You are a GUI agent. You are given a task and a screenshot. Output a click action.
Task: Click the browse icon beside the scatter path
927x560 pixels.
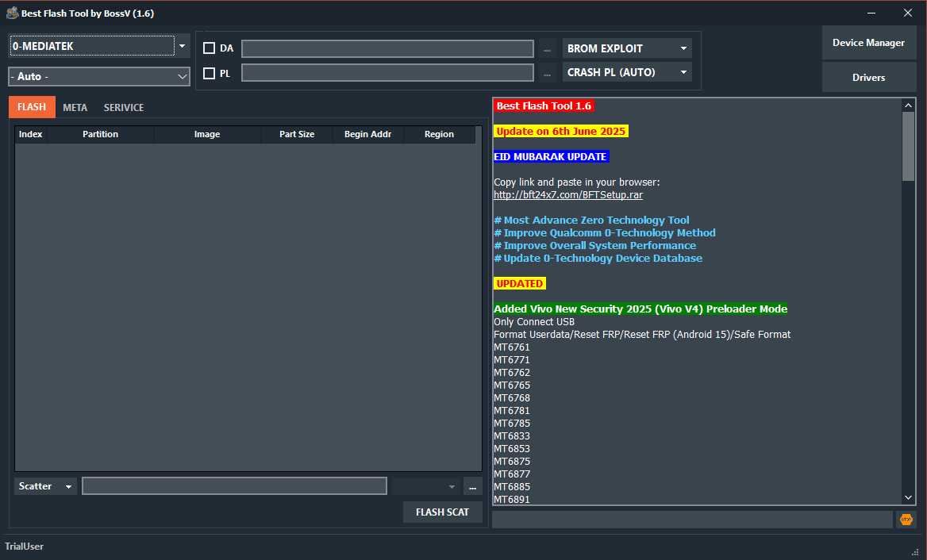(x=472, y=485)
